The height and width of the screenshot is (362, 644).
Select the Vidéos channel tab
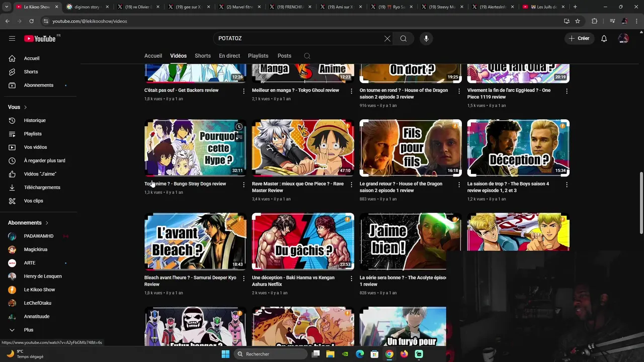(x=178, y=56)
